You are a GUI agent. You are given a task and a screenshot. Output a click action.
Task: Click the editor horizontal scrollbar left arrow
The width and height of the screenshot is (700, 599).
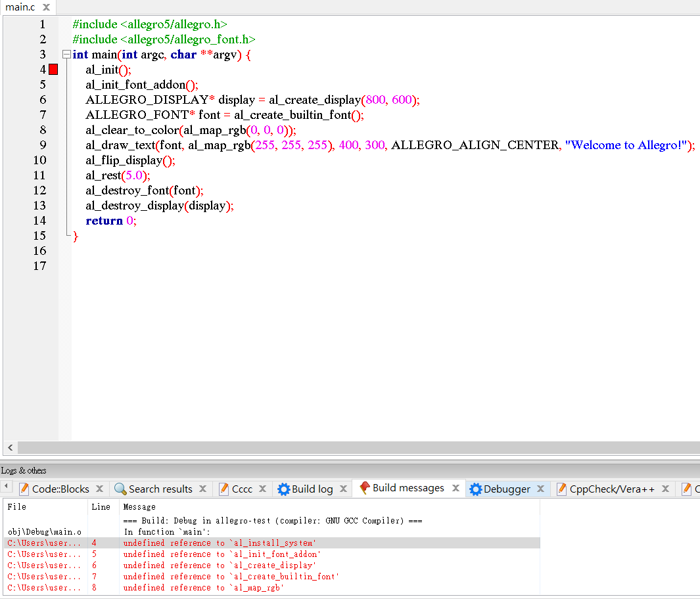tap(10, 448)
